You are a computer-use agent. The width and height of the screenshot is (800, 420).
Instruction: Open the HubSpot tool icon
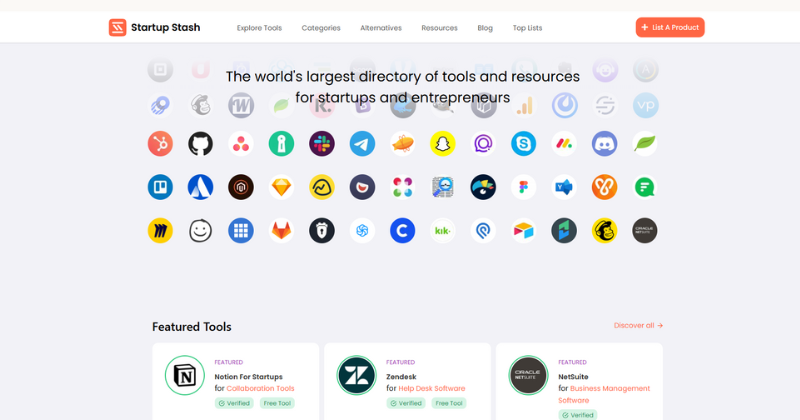[160, 144]
